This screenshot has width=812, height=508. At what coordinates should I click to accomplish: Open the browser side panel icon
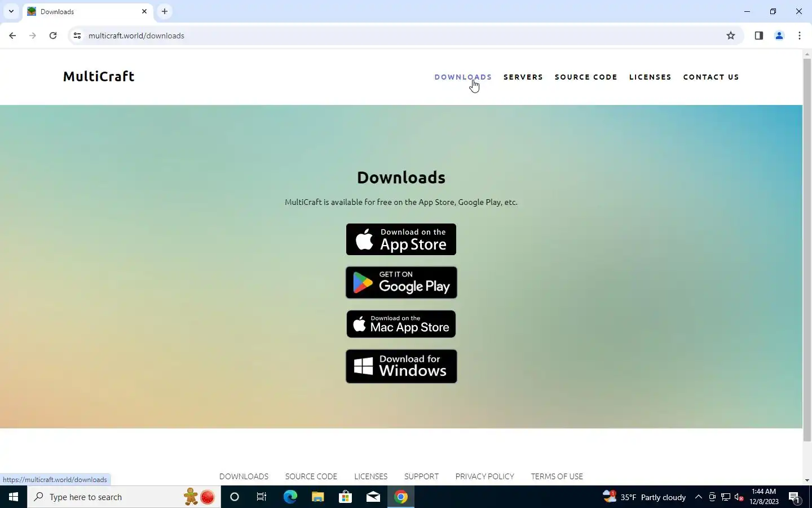tap(759, 36)
